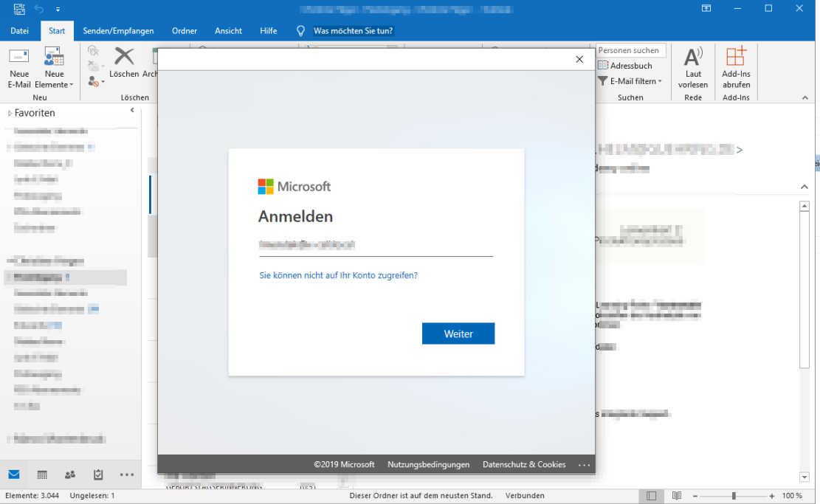The height and width of the screenshot is (504, 820).
Task: Click the 100 % zoom level
Action: (x=792, y=496)
